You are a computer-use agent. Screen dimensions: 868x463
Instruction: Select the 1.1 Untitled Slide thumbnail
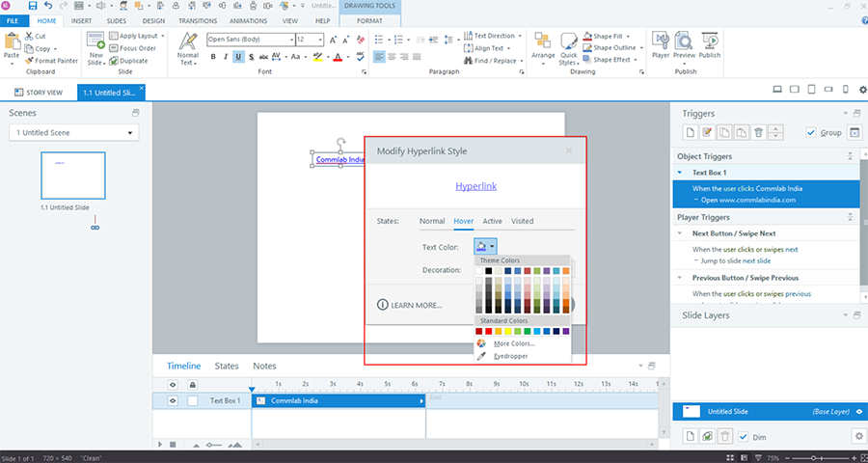coord(73,176)
